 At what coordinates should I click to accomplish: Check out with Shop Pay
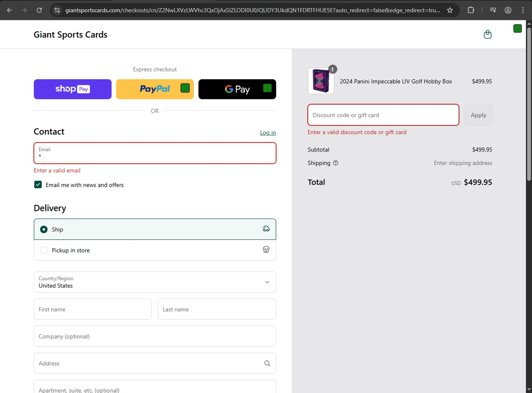(73, 89)
